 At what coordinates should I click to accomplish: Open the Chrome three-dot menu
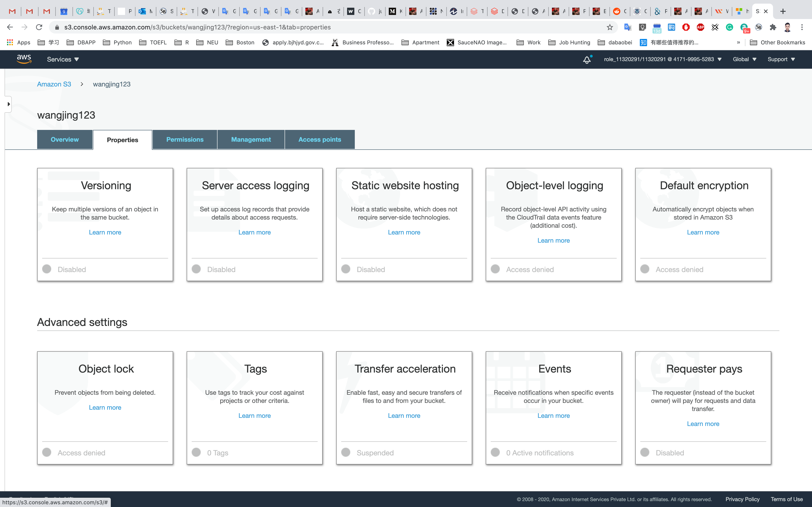802,27
